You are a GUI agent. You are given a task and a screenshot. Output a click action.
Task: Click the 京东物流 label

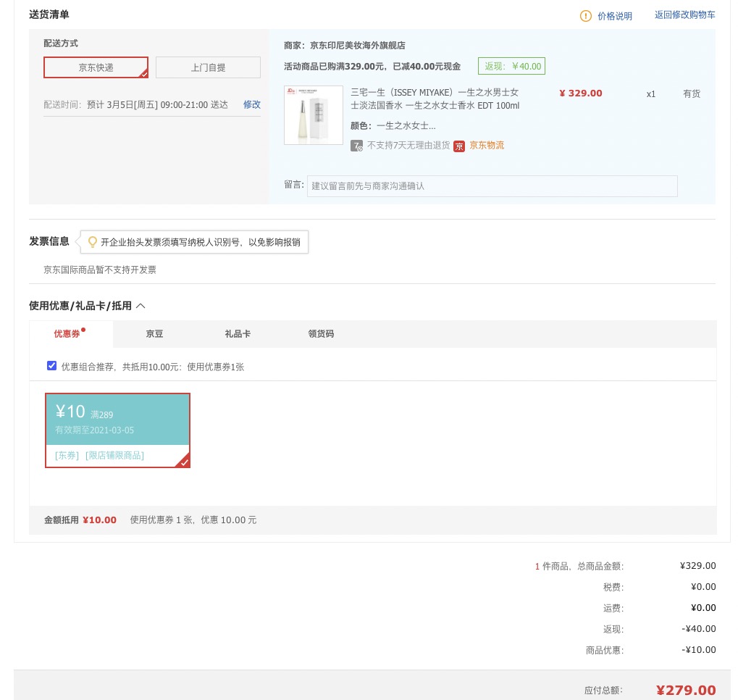(487, 146)
